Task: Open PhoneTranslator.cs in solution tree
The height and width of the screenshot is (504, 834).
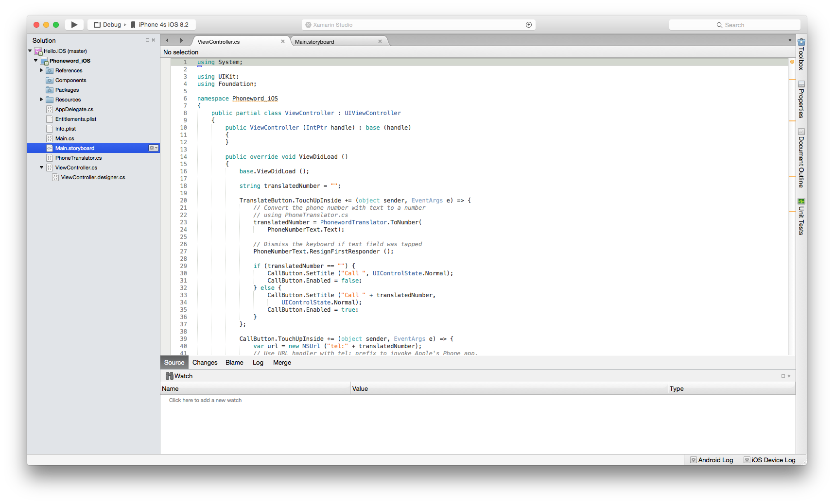Action: pyautogui.click(x=78, y=158)
